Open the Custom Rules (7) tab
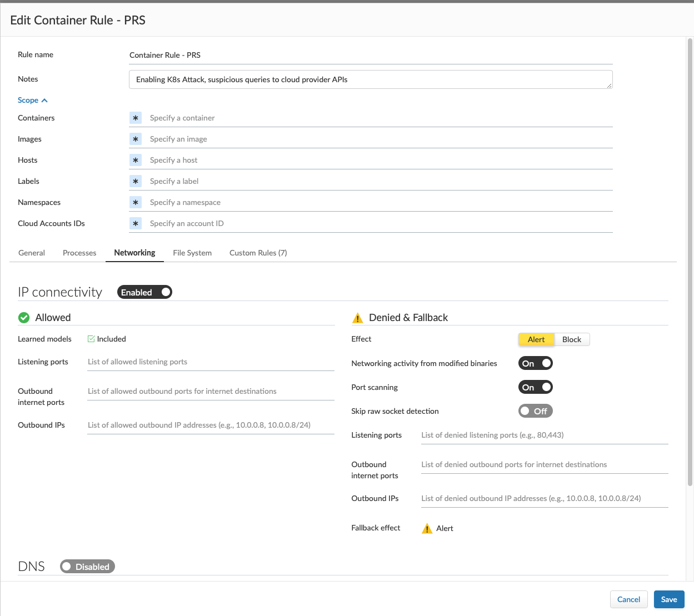Viewport: 694px width, 616px height. click(x=258, y=253)
